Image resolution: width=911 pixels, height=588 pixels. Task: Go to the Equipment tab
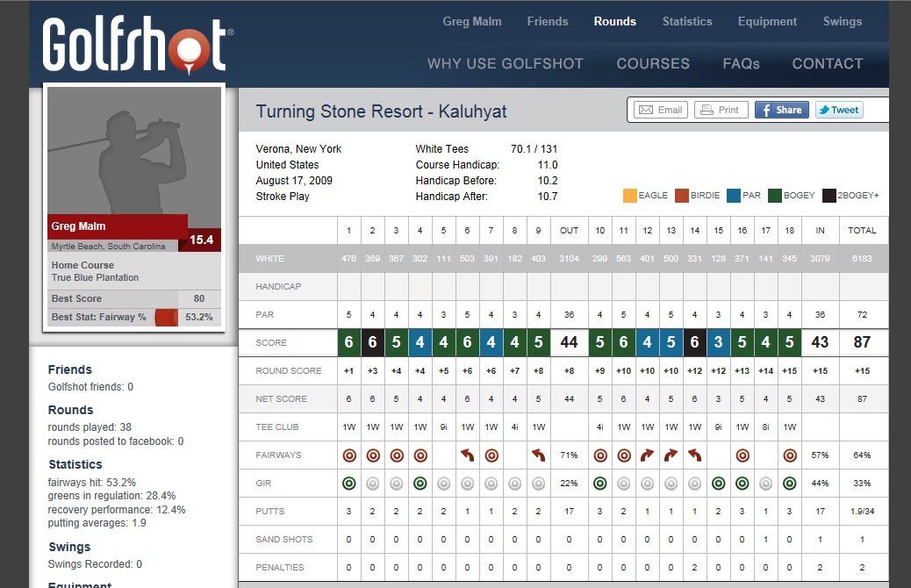coord(768,21)
